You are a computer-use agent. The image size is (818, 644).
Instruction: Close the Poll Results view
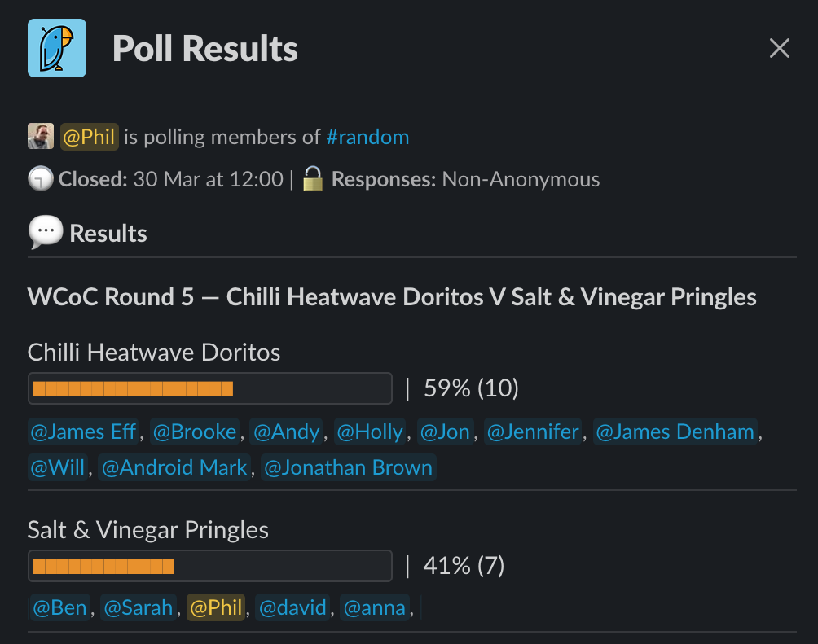[779, 48]
